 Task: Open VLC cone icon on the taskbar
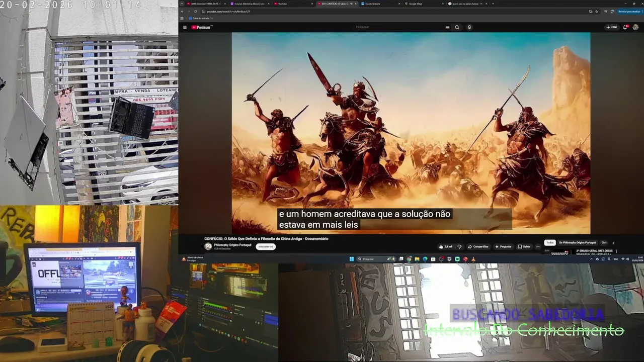point(473,259)
